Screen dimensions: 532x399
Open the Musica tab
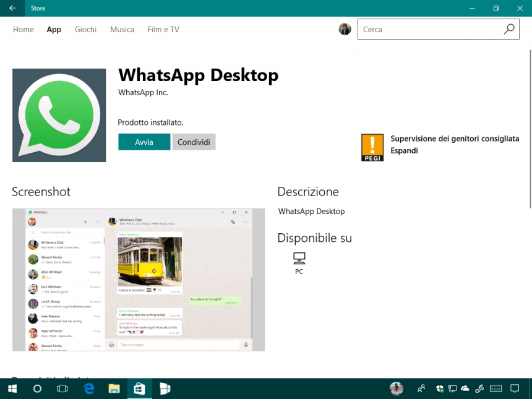122,30
